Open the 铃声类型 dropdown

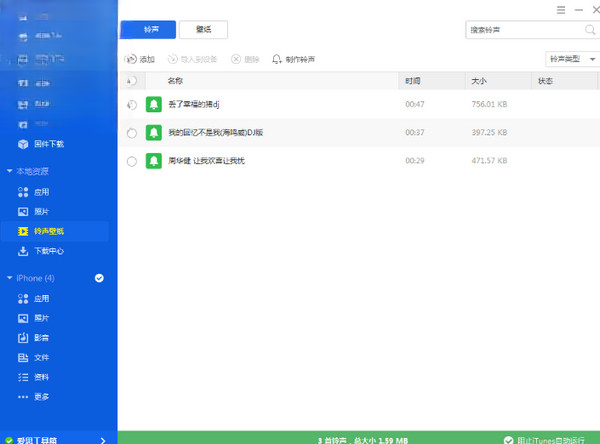(x=572, y=59)
